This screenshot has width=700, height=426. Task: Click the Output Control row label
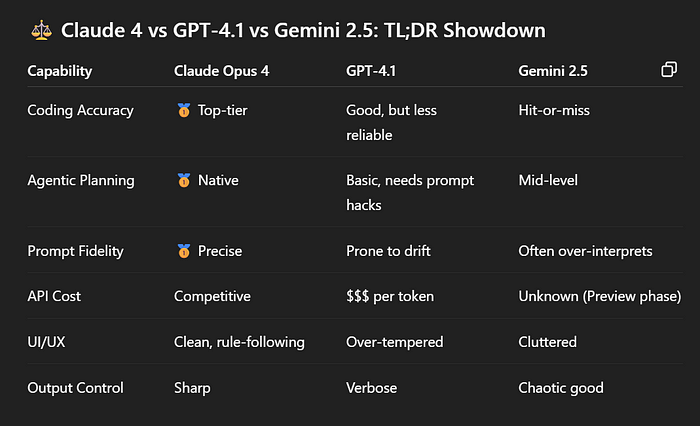[x=75, y=388]
